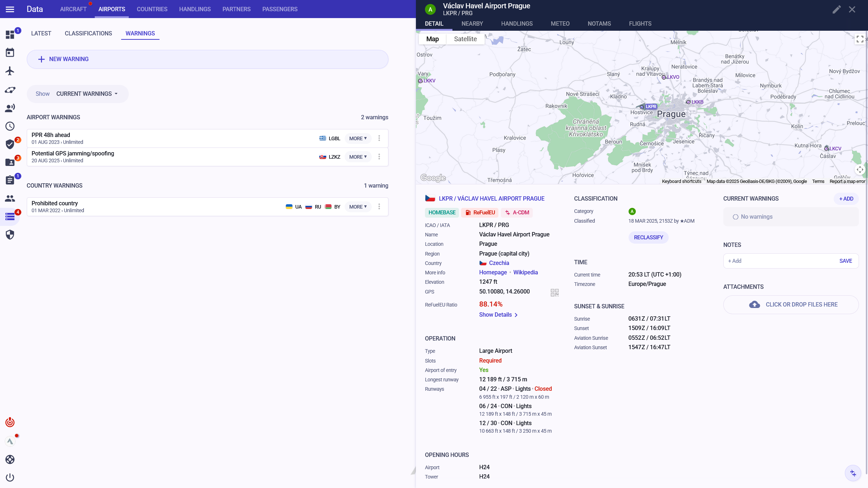Switch to the NOTAMS tab
This screenshot has width=868, height=488.
599,24
